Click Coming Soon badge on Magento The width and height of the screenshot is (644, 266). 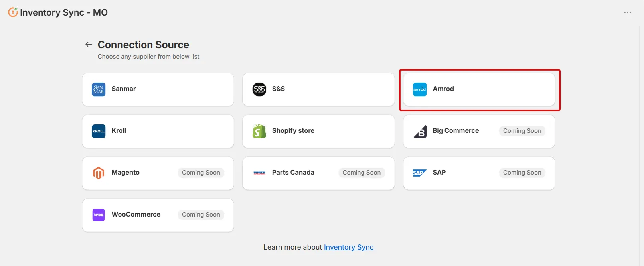click(201, 173)
